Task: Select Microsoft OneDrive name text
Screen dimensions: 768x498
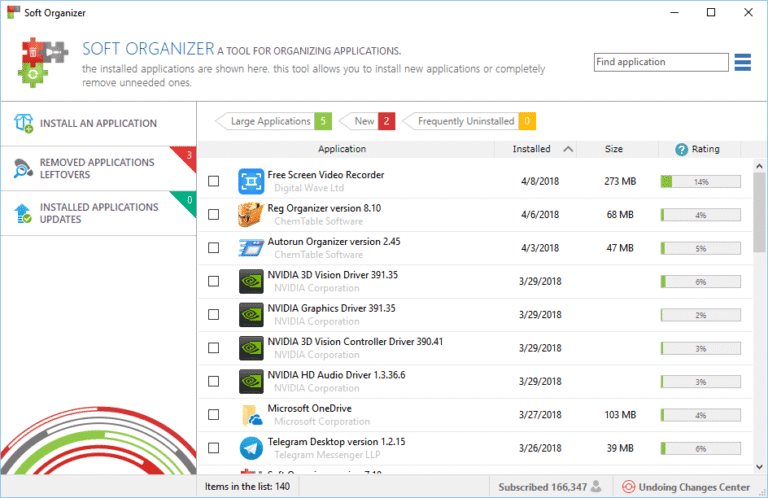Action: (310, 408)
